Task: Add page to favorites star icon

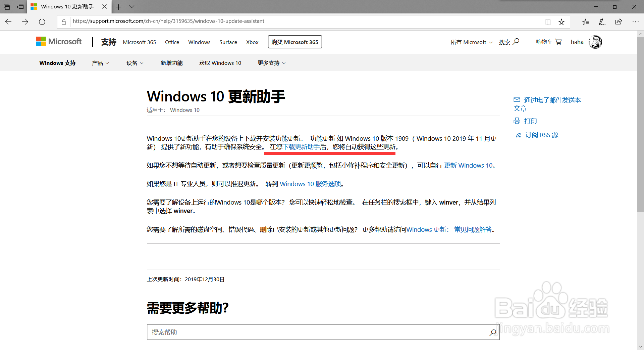Action: click(x=561, y=22)
